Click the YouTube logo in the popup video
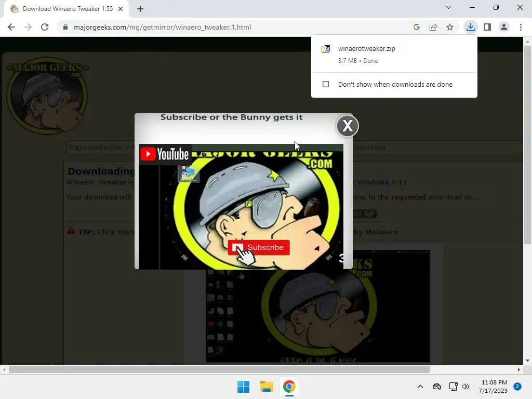 165,154
